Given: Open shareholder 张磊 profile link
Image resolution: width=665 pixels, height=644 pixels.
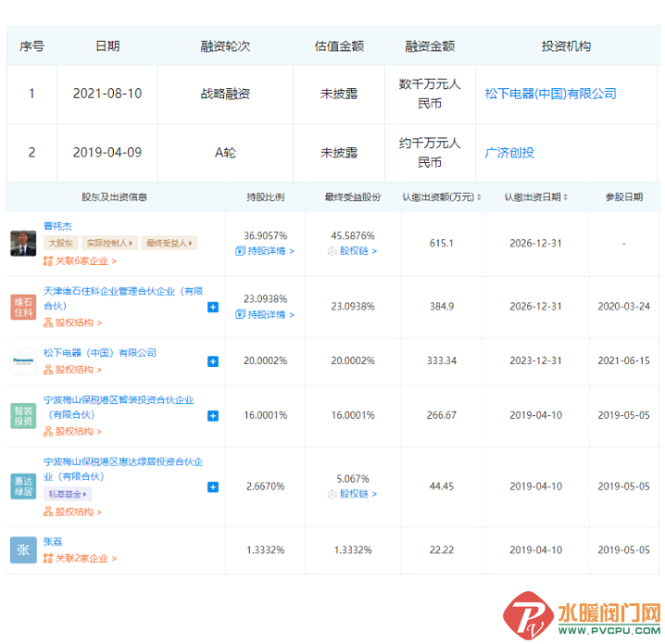Looking at the screenshot, I should (x=53, y=542).
